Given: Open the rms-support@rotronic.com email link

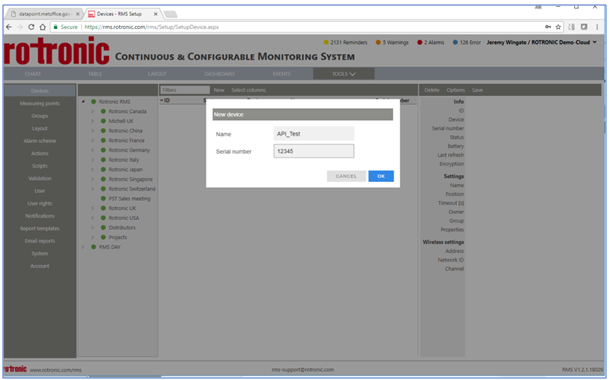Looking at the screenshot, I should click(303, 369).
